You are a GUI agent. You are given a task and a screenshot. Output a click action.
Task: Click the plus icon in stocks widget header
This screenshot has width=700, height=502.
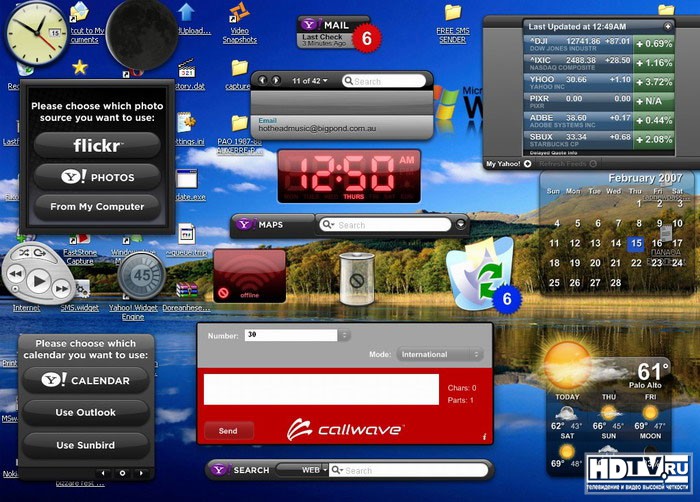click(667, 27)
